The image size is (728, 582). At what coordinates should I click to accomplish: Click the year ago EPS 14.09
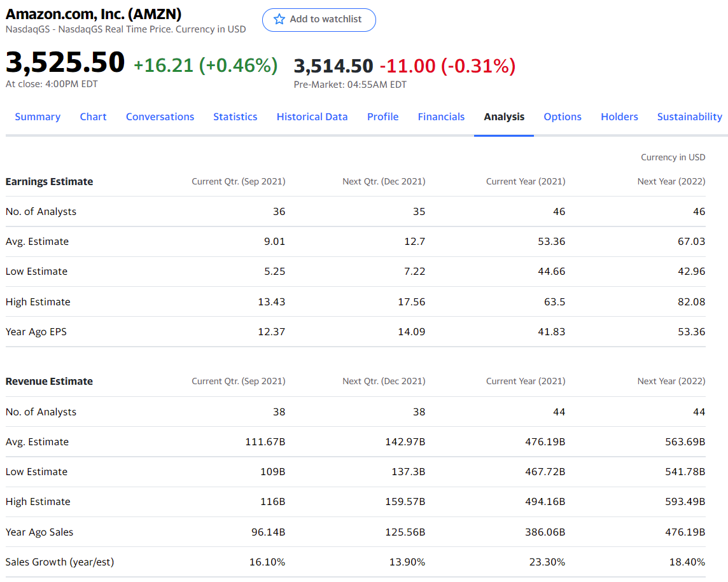click(x=411, y=332)
